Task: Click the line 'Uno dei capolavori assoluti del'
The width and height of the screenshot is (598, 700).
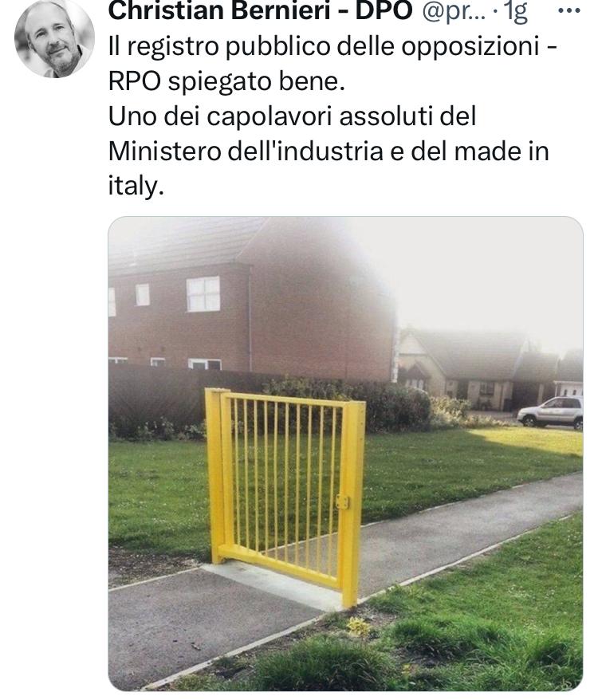Action: point(293,117)
